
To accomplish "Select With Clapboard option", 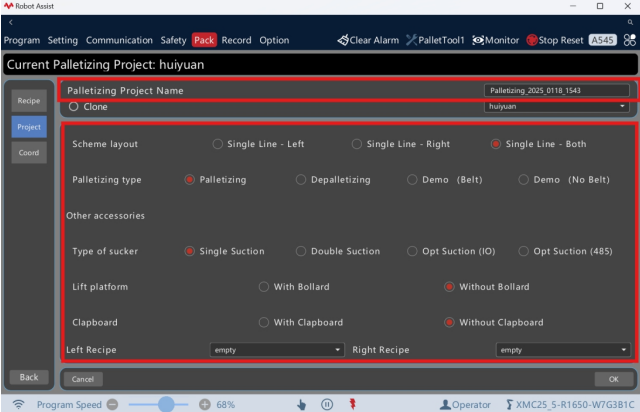I will pos(264,323).
